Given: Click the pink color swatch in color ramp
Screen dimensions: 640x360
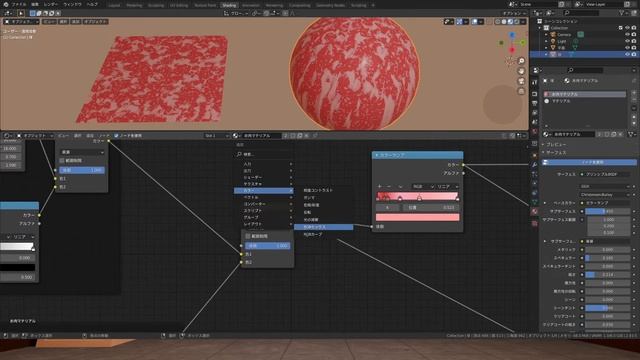Looking at the screenshot, I should point(418,217).
